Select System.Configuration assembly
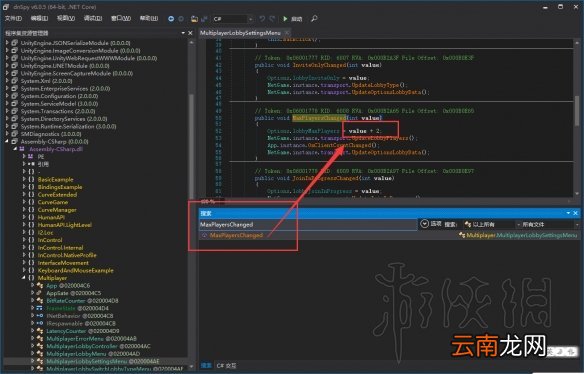 click(59, 96)
